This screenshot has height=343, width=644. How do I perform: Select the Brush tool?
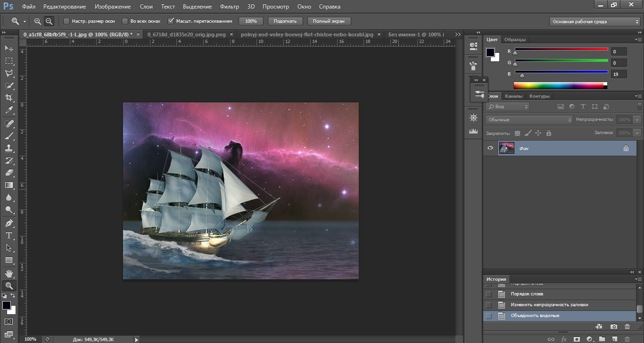coord(9,136)
